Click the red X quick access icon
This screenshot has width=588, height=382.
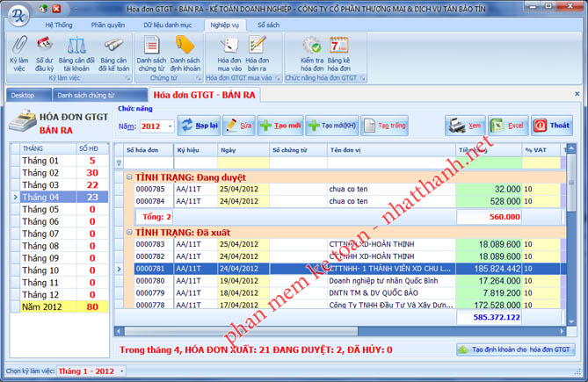[56, 8]
